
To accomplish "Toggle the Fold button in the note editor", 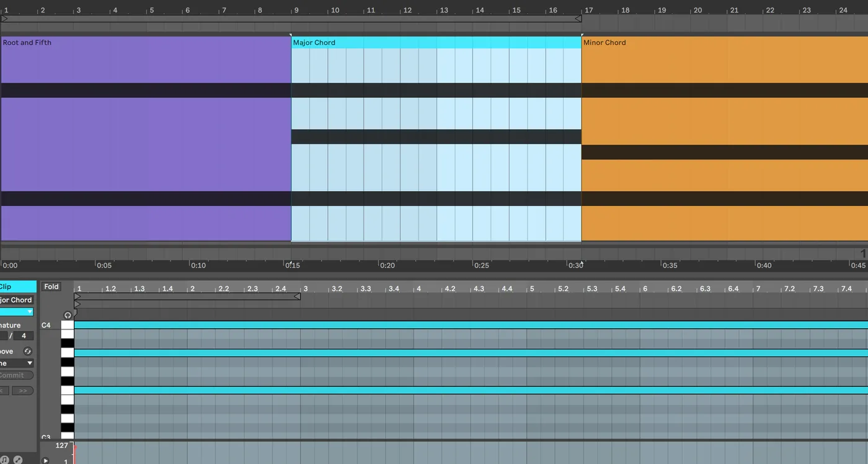I will coord(51,287).
